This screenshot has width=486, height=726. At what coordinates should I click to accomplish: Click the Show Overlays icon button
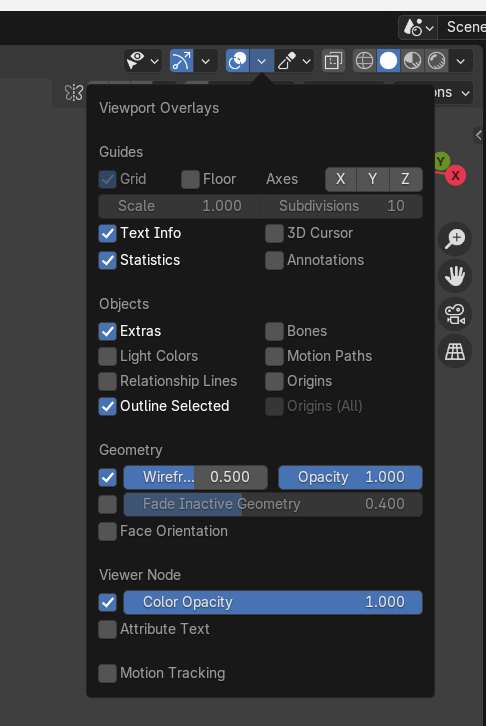237,61
